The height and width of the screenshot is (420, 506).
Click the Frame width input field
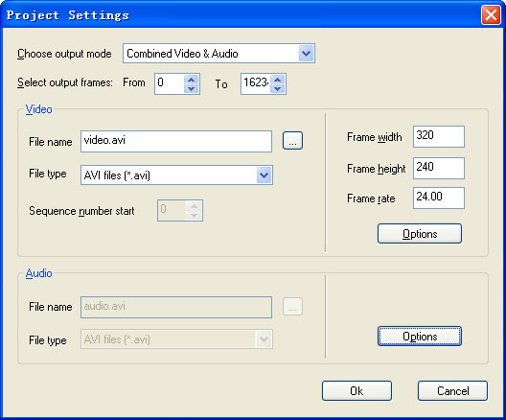439,136
